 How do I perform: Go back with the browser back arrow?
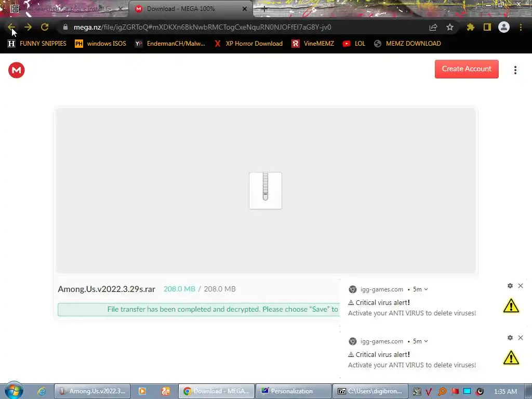11,27
